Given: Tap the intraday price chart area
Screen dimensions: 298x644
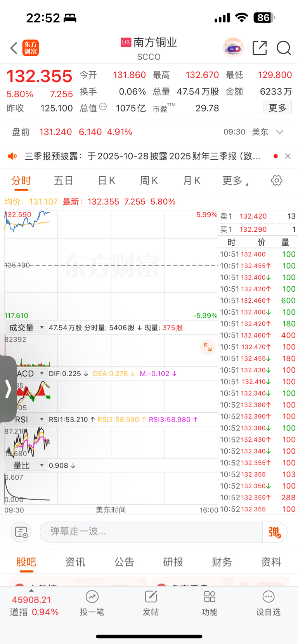Looking at the screenshot, I should [x=111, y=265].
